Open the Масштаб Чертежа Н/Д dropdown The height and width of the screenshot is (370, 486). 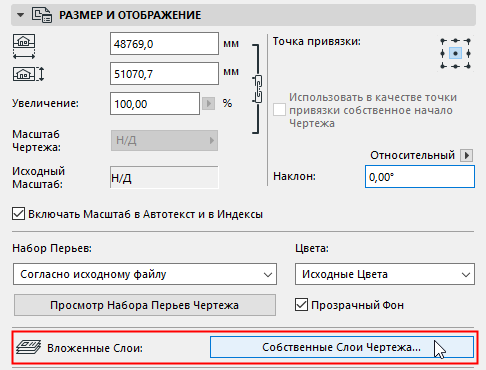click(164, 140)
